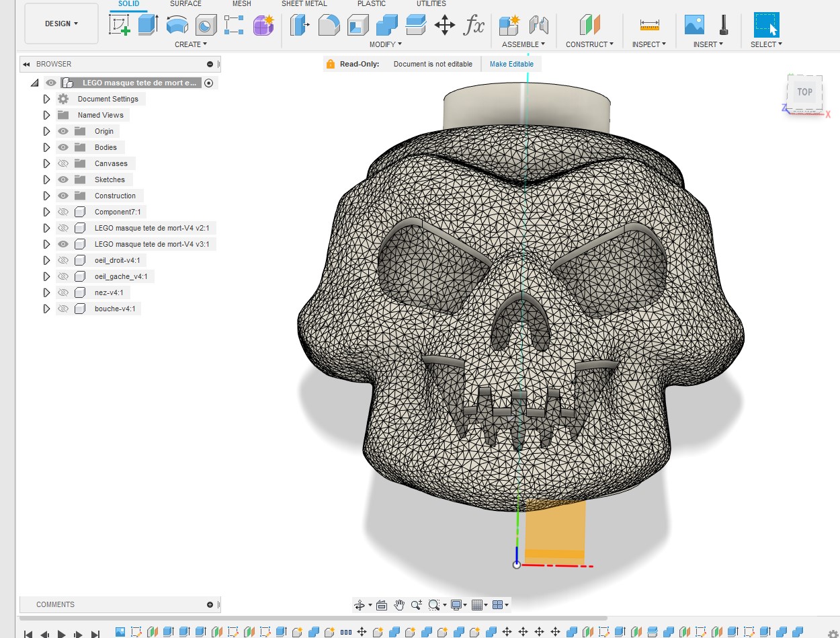Image resolution: width=840 pixels, height=638 pixels.
Task: Switch to the Surface tab
Action: [x=185, y=4]
